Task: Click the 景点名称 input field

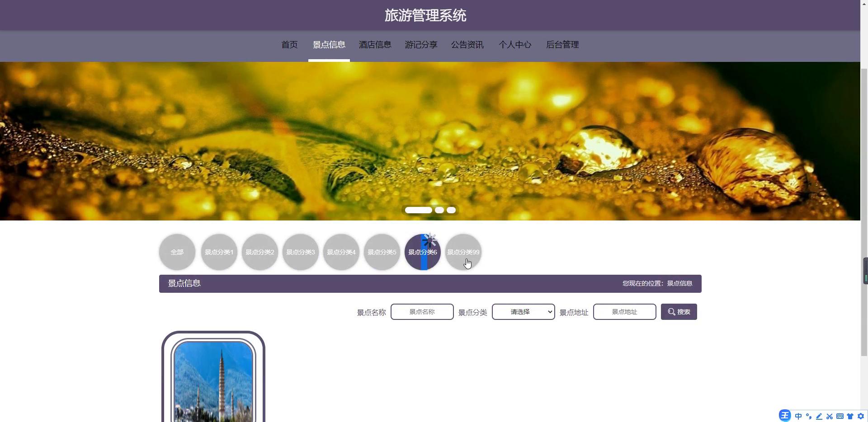Action: pos(422,312)
